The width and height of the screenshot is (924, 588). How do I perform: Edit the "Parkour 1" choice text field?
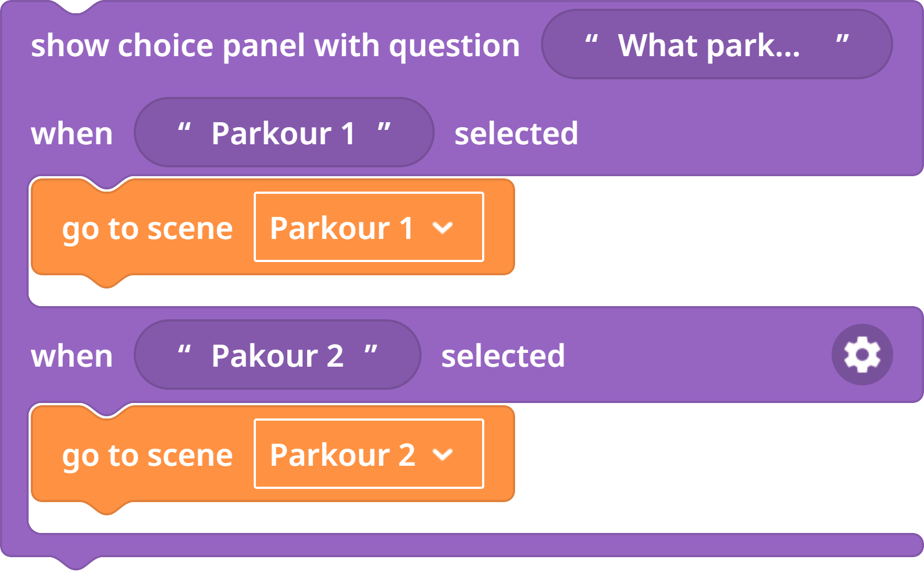click(284, 132)
